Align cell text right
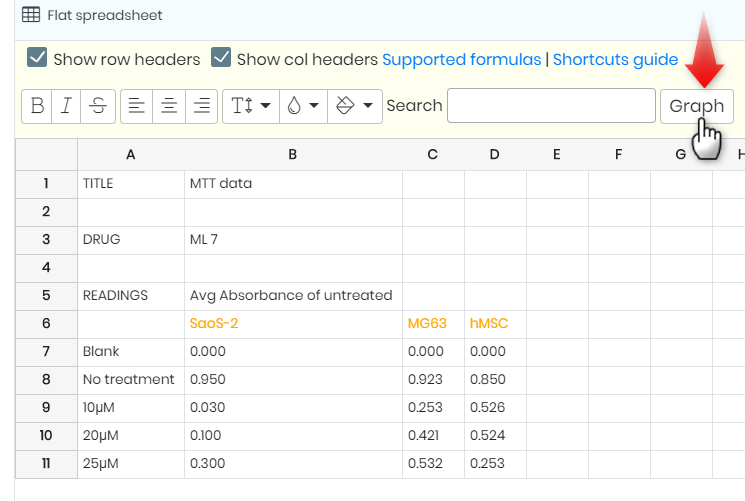 coord(201,106)
